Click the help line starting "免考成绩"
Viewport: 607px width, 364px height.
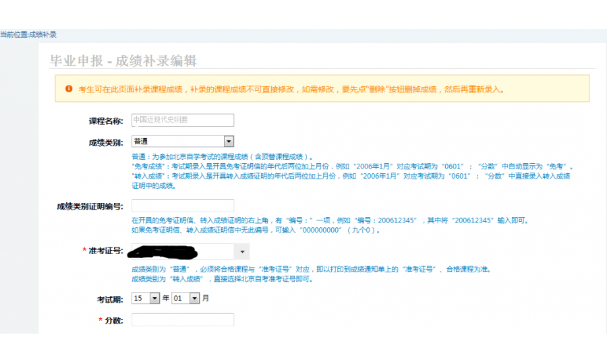353,166
